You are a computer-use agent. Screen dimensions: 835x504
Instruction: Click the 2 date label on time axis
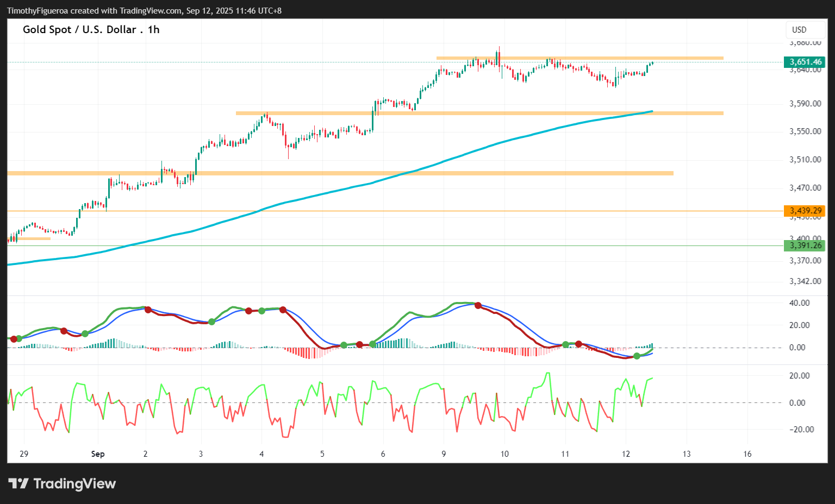145,454
